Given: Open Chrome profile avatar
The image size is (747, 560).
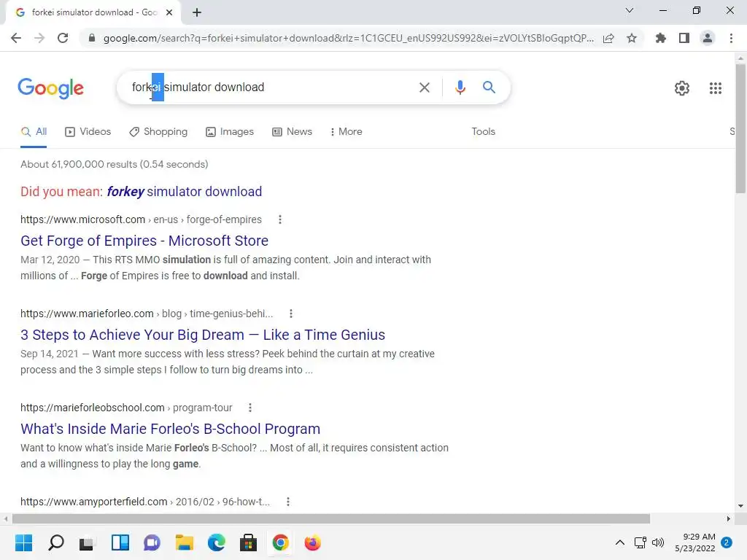Looking at the screenshot, I should click(708, 38).
